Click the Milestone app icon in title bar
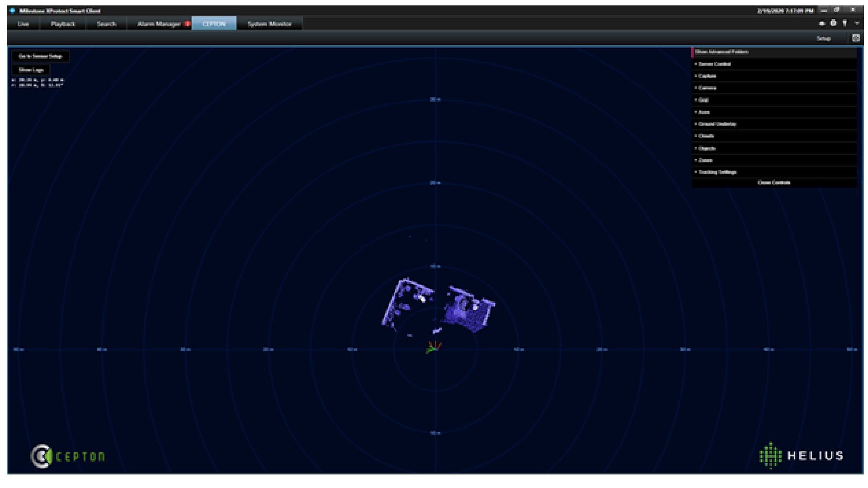868x488 pixels. [x=12, y=11]
